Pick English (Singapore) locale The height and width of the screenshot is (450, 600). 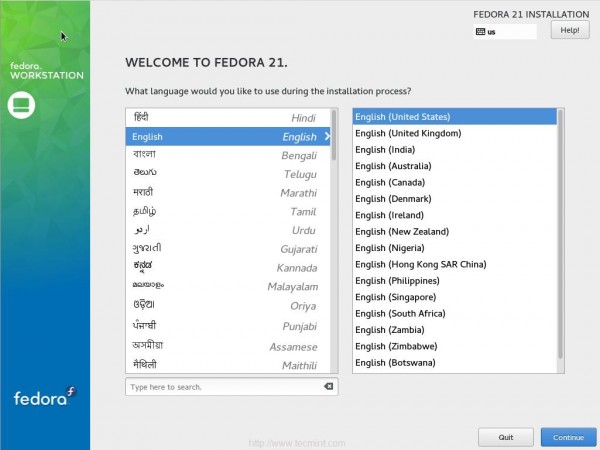tap(455, 297)
